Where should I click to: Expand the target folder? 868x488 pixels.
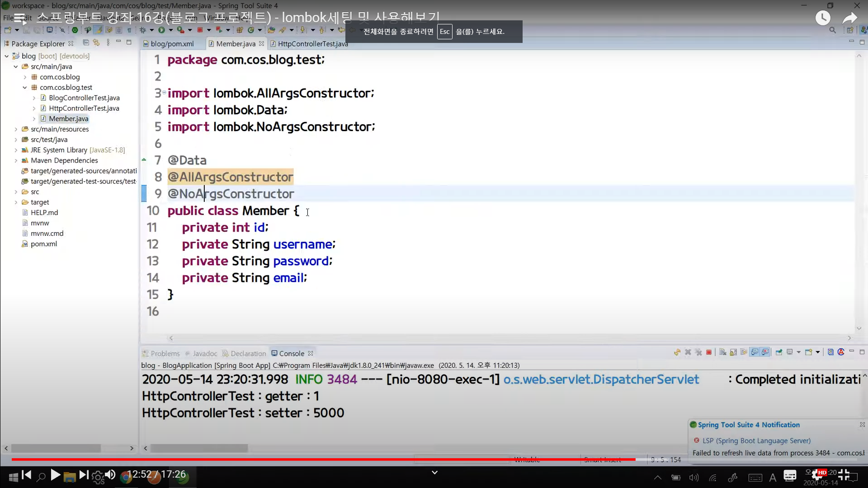(x=15, y=202)
